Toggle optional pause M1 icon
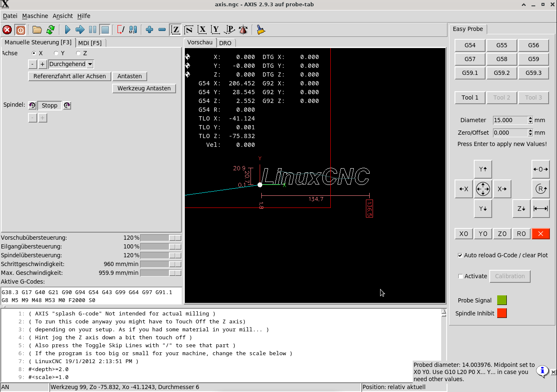Image resolution: width=557 pixels, height=392 pixels. click(133, 30)
